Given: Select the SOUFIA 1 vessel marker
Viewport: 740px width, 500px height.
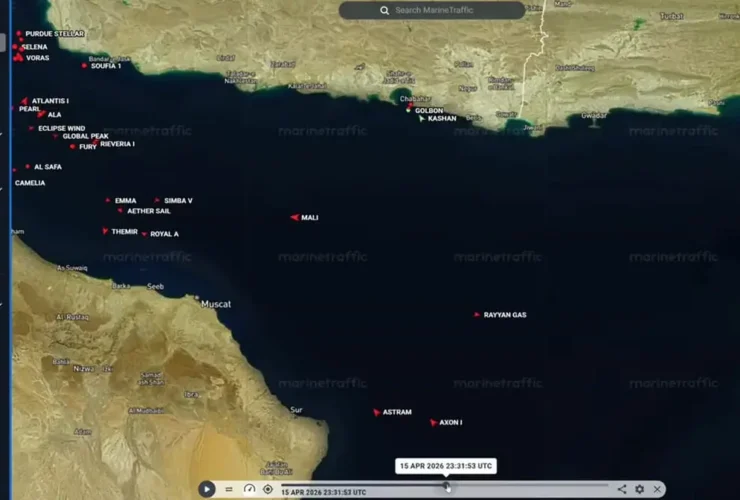Looking at the screenshot, I should (x=84, y=66).
